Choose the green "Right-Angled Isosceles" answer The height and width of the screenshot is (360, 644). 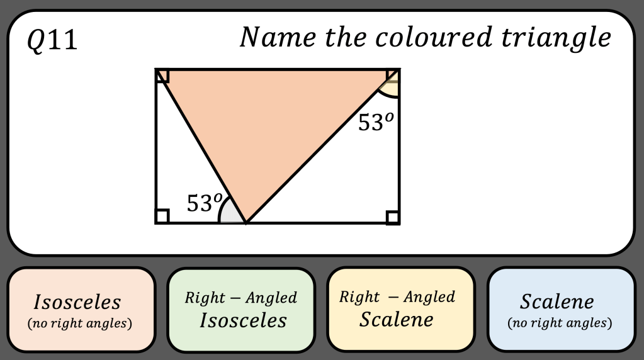click(241, 309)
